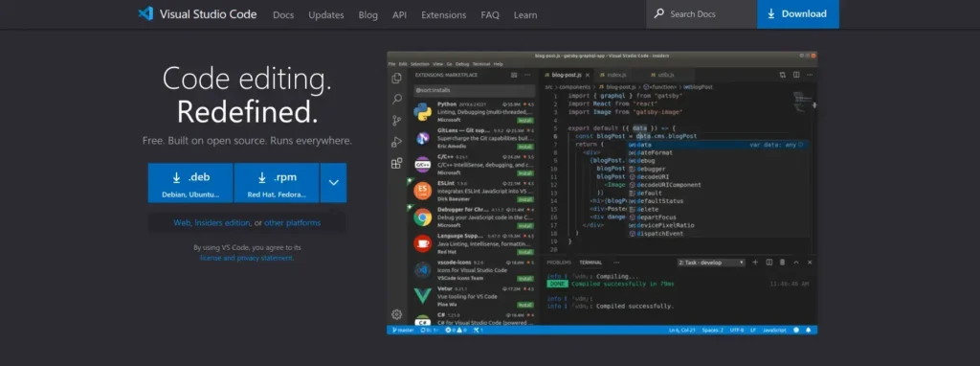Click the new terminal plus icon

[756, 263]
